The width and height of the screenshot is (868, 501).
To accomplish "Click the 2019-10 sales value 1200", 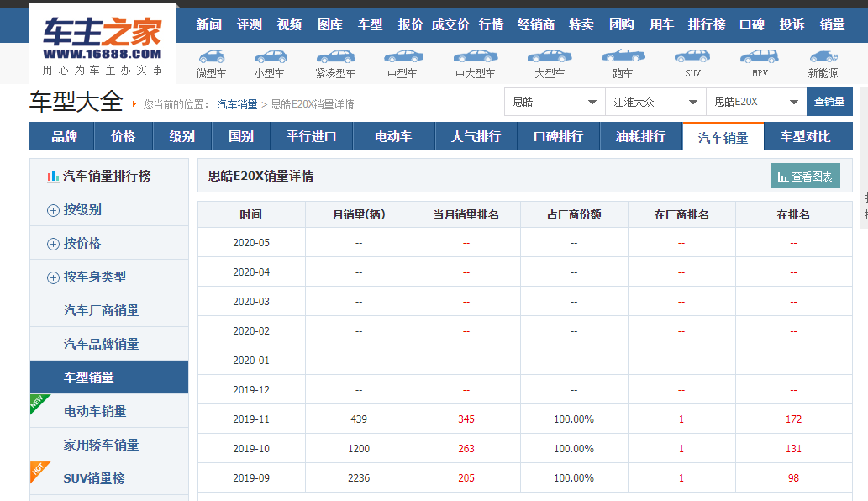I will [x=359, y=448].
